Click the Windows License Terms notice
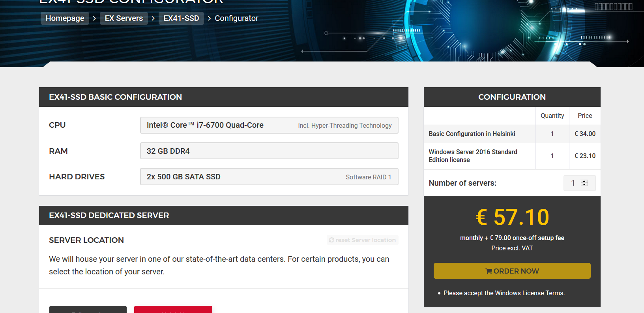The height and width of the screenshot is (313, 644). point(504,293)
